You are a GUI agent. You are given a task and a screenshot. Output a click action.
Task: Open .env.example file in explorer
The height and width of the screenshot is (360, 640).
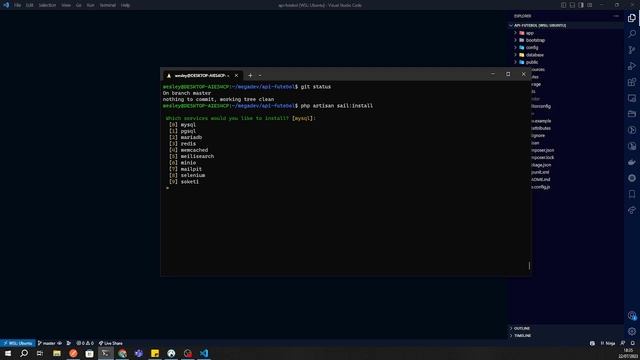tap(541, 121)
